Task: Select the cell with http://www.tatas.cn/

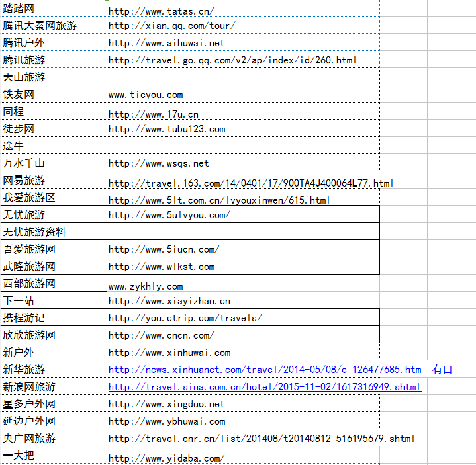Action: pos(243,8)
